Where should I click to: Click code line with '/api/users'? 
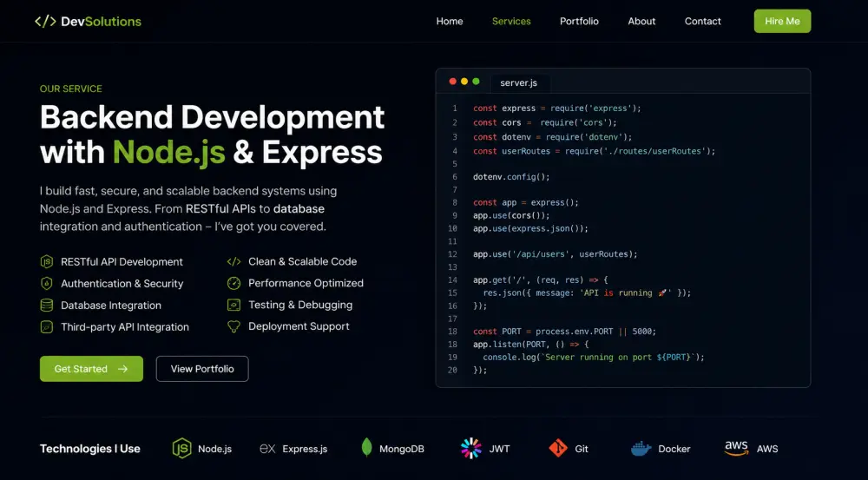[x=556, y=254]
